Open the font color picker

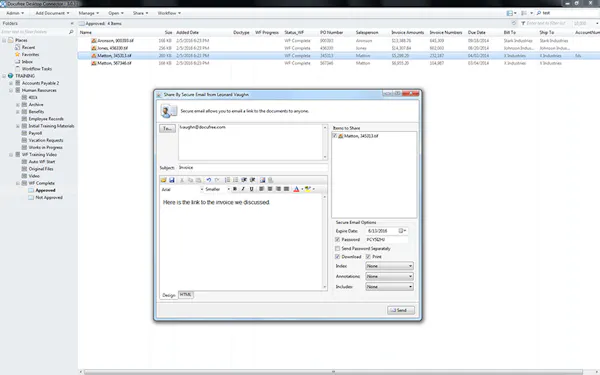(297, 189)
